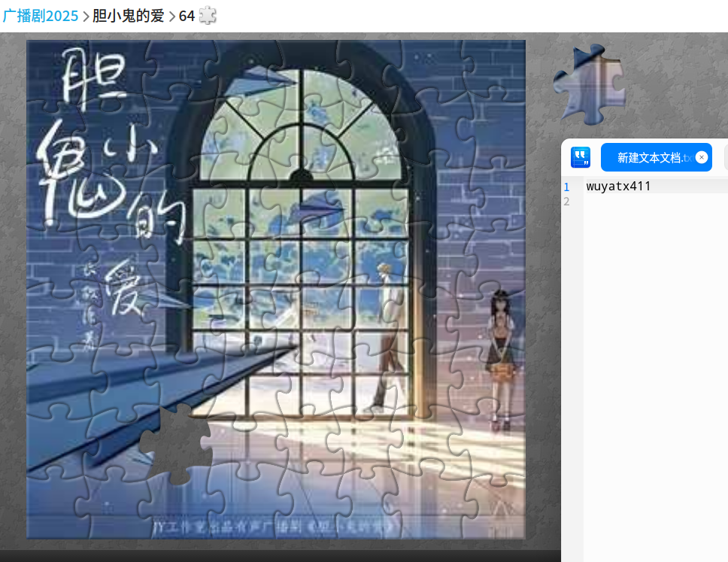Place the cursor in the wuyatx411 text line

click(657, 187)
